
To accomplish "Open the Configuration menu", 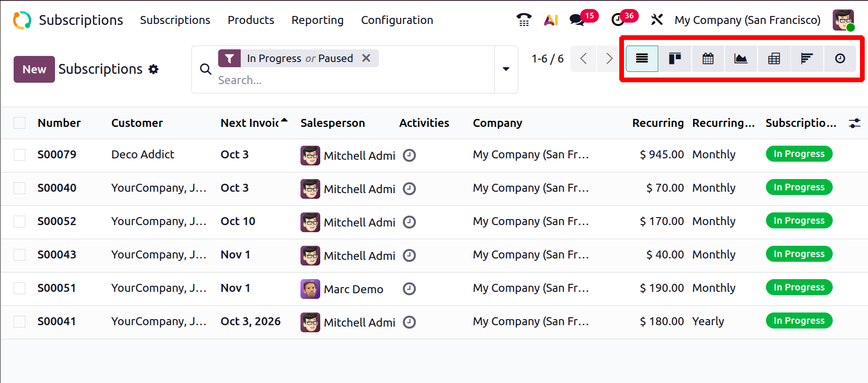I will pyautogui.click(x=397, y=20).
